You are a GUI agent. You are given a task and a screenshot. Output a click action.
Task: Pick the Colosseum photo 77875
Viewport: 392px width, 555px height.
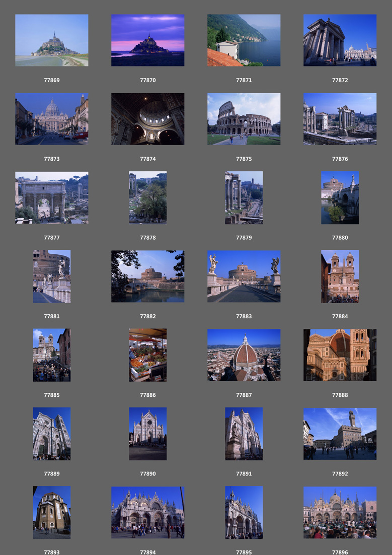coord(244,119)
